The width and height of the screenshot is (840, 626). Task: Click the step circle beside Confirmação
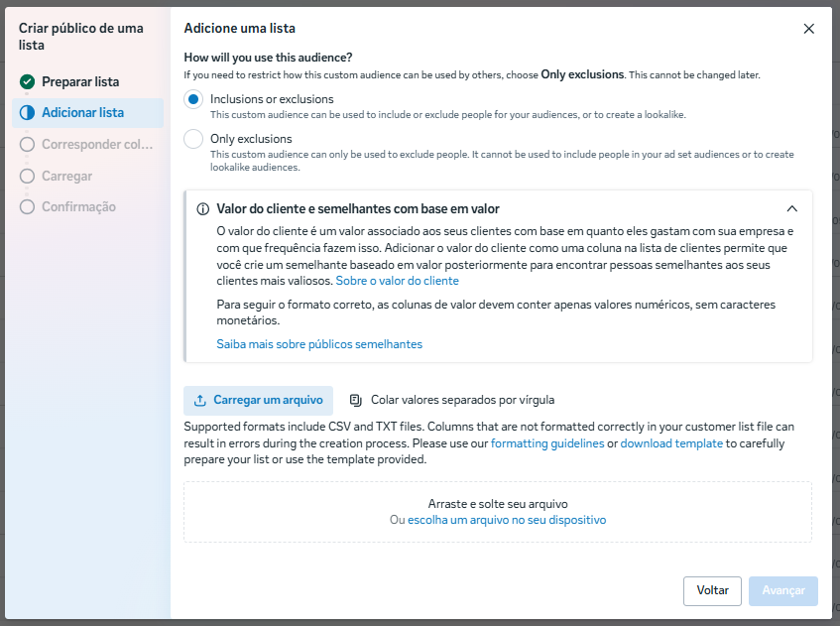point(27,207)
